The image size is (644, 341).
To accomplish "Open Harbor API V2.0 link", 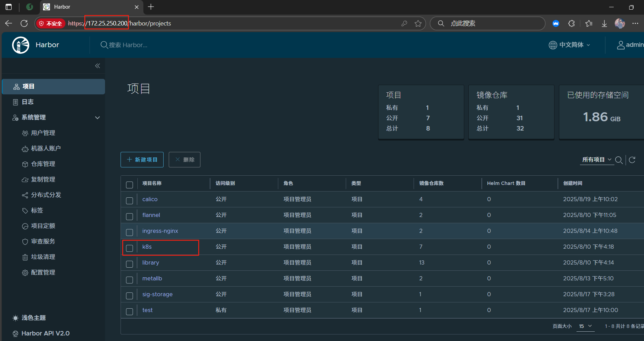I will click(x=41, y=333).
